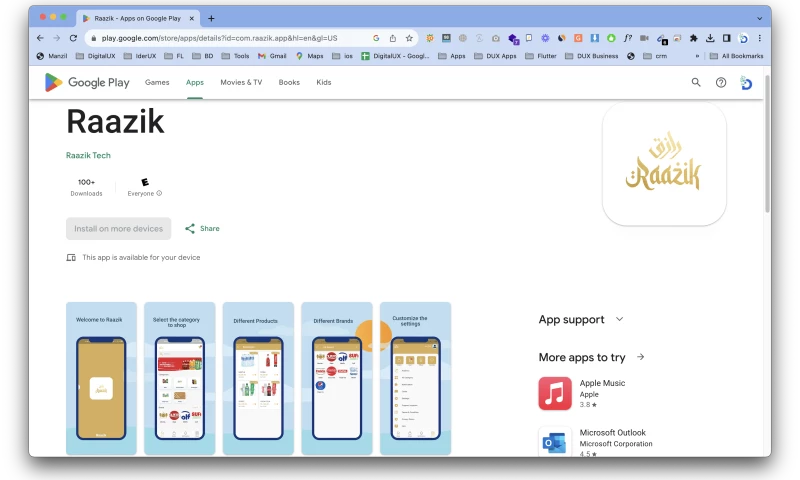This screenshot has width=800, height=480.
Task: Switch to the Games tab
Action: (x=157, y=82)
